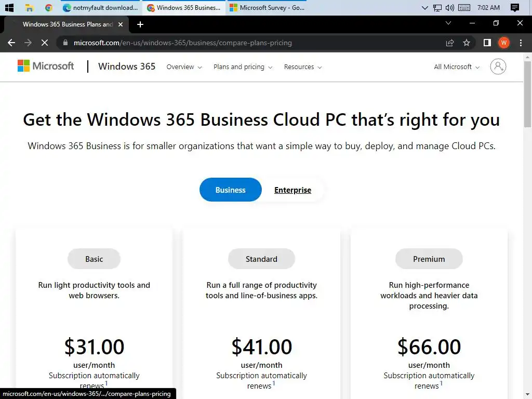
Task: Open the network status tray icon
Action: (437, 7)
